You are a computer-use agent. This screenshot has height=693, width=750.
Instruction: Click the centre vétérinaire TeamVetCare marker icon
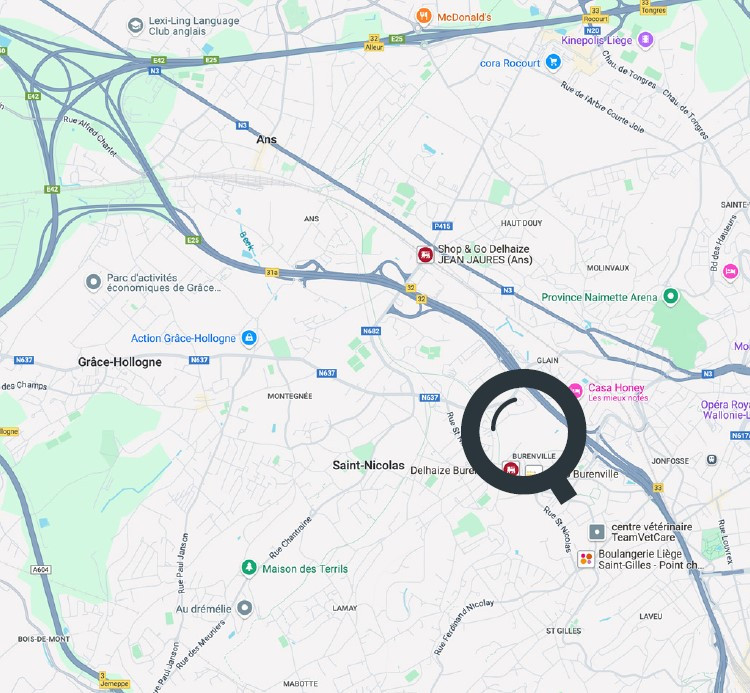click(x=596, y=531)
